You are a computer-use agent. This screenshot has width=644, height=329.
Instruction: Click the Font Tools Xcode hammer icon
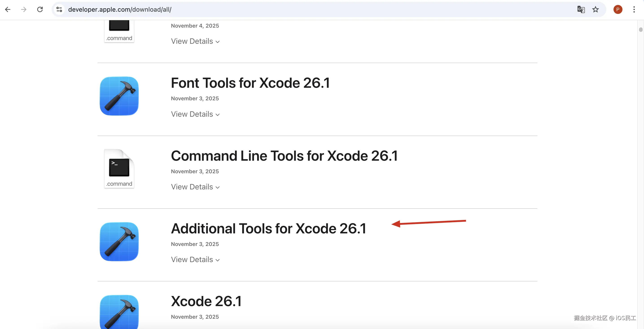[x=119, y=96]
